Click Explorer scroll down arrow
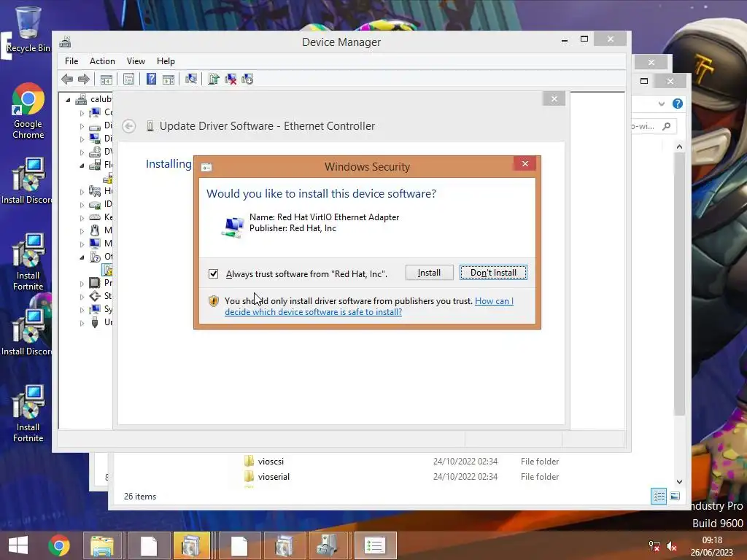The height and width of the screenshot is (560, 747). tap(679, 481)
